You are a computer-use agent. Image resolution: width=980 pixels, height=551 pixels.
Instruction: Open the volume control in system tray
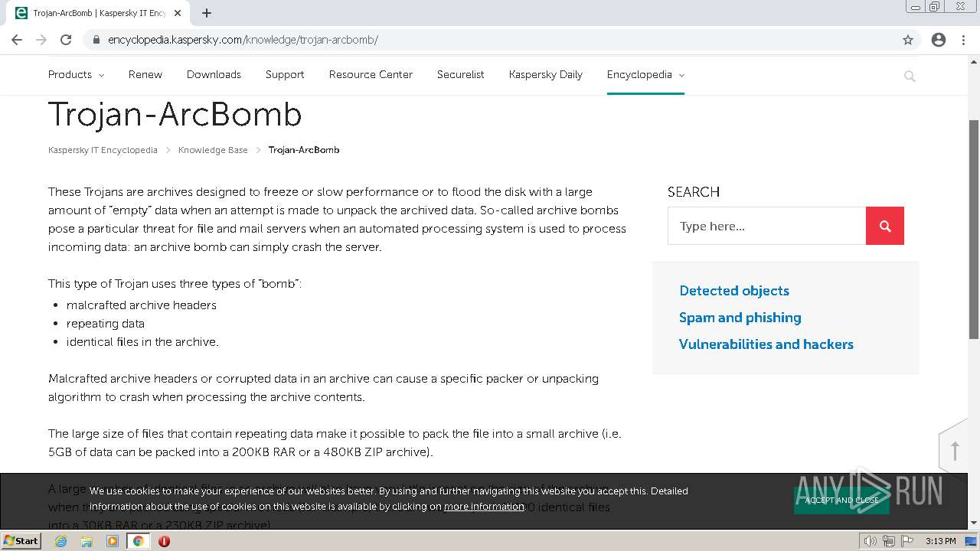[x=871, y=541]
